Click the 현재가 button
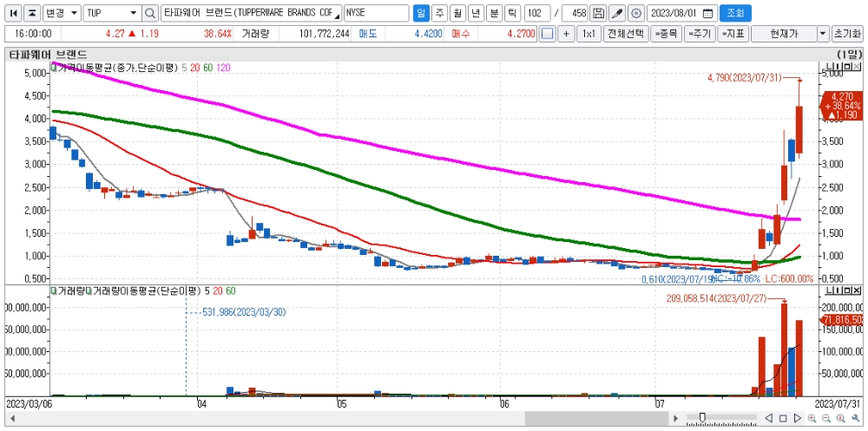The image size is (868, 431). 784,34
